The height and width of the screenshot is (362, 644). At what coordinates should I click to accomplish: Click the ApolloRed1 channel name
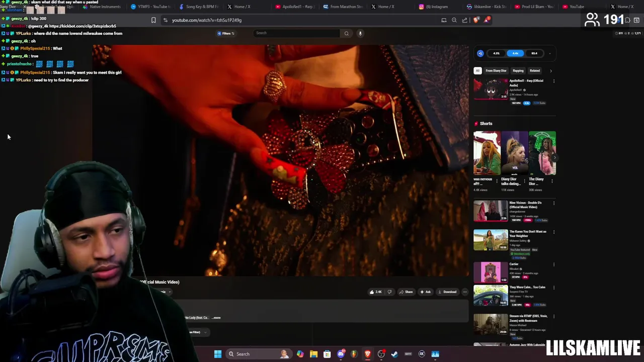[516, 90]
